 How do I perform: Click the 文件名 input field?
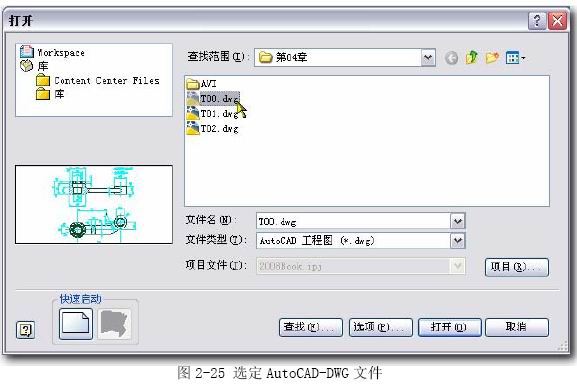tap(353, 222)
